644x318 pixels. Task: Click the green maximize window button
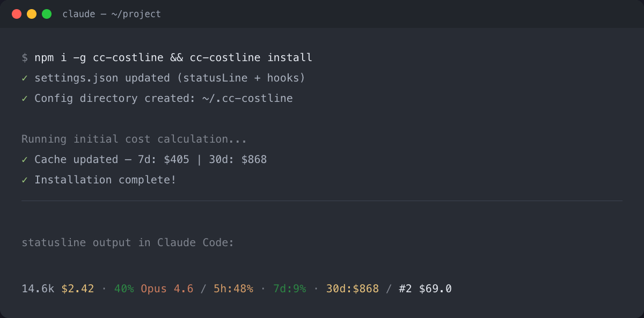pos(47,14)
